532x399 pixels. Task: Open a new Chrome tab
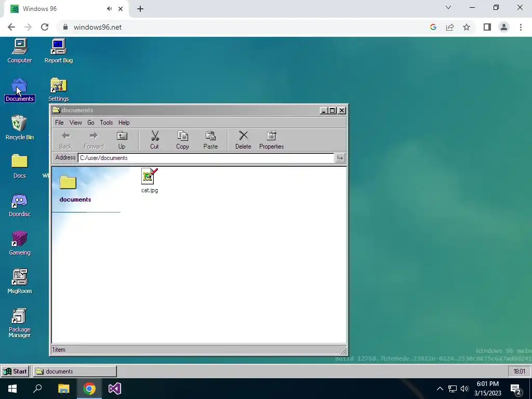pos(140,9)
